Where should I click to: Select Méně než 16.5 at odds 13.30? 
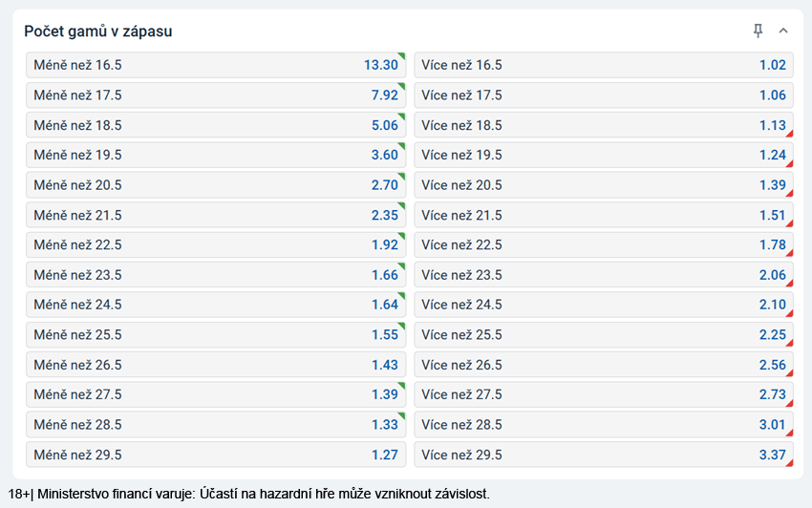click(x=216, y=65)
